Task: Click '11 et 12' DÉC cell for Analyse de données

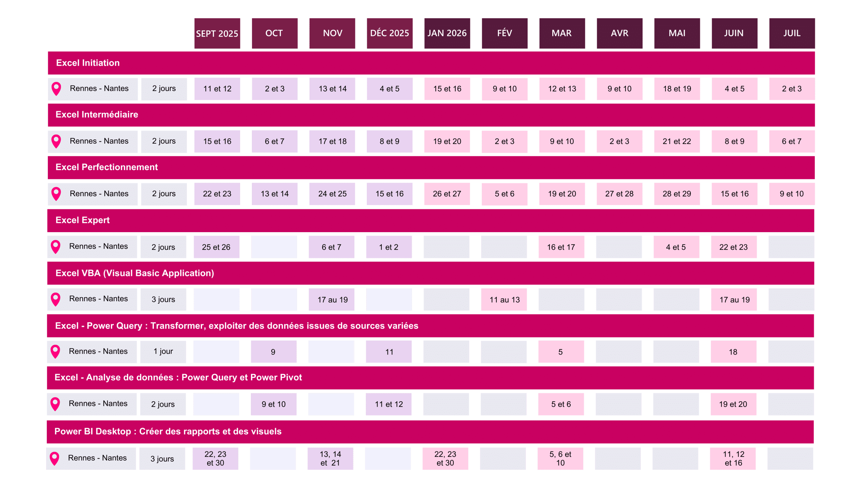Action: (x=389, y=404)
